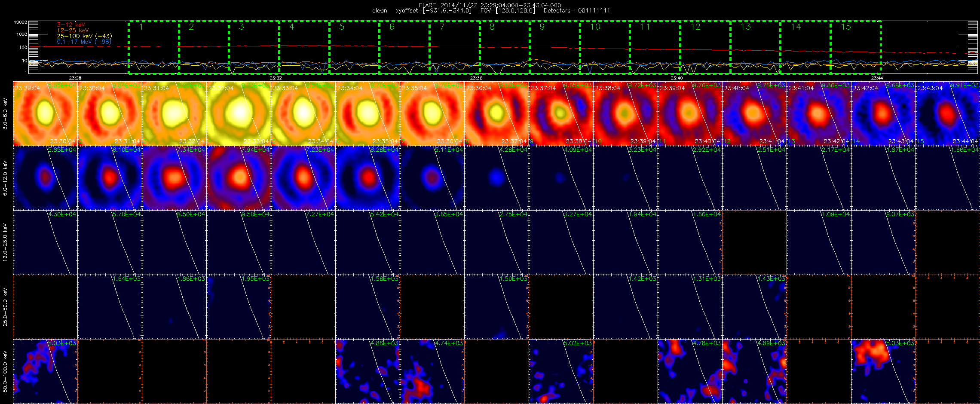Viewport: 980px width, 404px height.
Task: Open the 3-6 keV image starting 23:33:04
Action: [303, 113]
